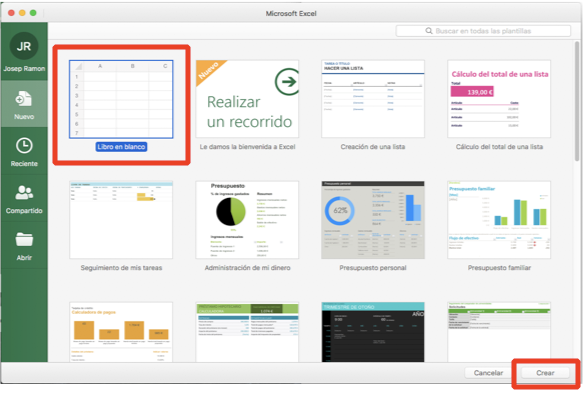Select the Administración de mi dinero thumbnail
This screenshot has height=394, width=586.
(247, 220)
